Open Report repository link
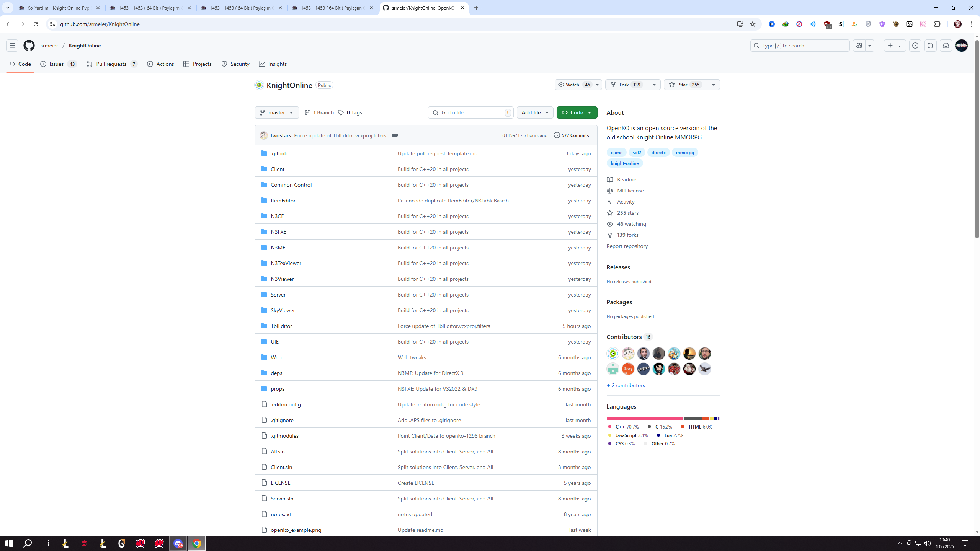The width and height of the screenshot is (980, 551). pyautogui.click(x=627, y=246)
